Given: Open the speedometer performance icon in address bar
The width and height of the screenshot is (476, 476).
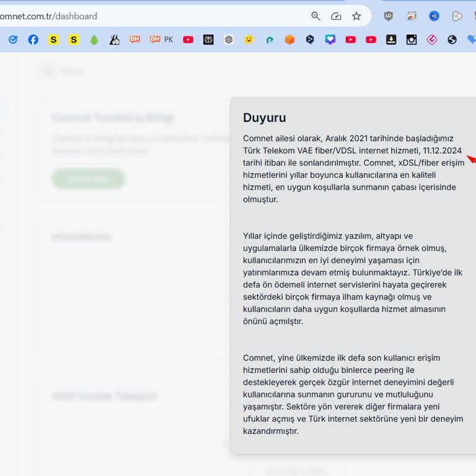Looking at the screenshot, I should pos(336,16).
